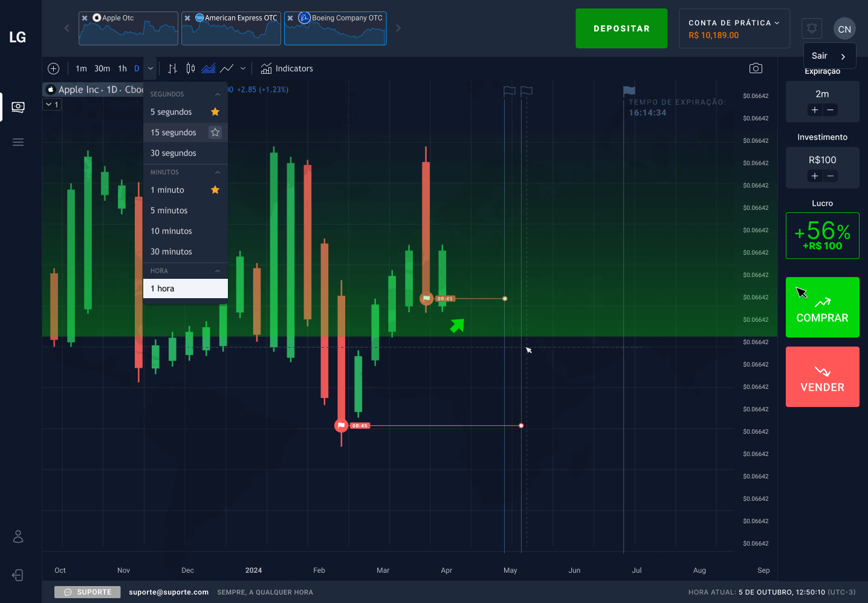868x603 pixels.
Task: Click the 2m expiration value
Action: [x=823, y=94]
